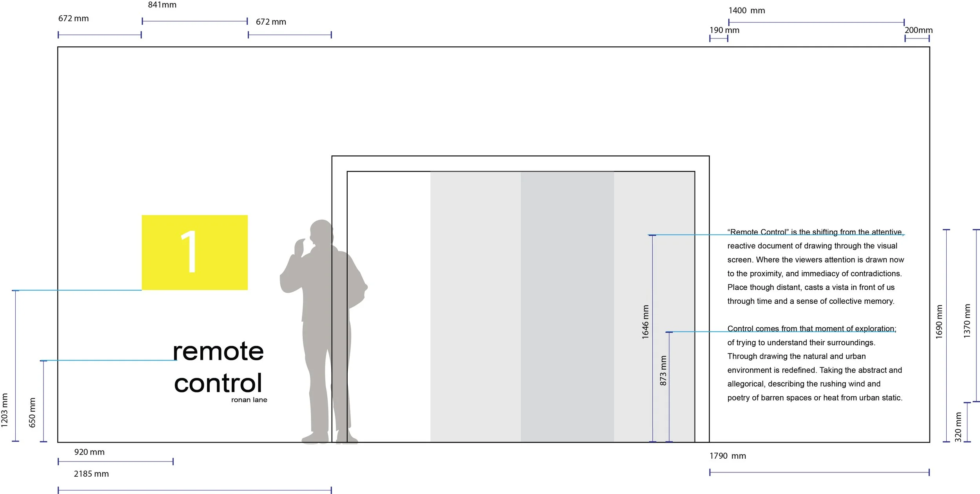Viewport: 980px width, 494px height.
Task: Click the 'remote' title word
Action: coord(218,351)
